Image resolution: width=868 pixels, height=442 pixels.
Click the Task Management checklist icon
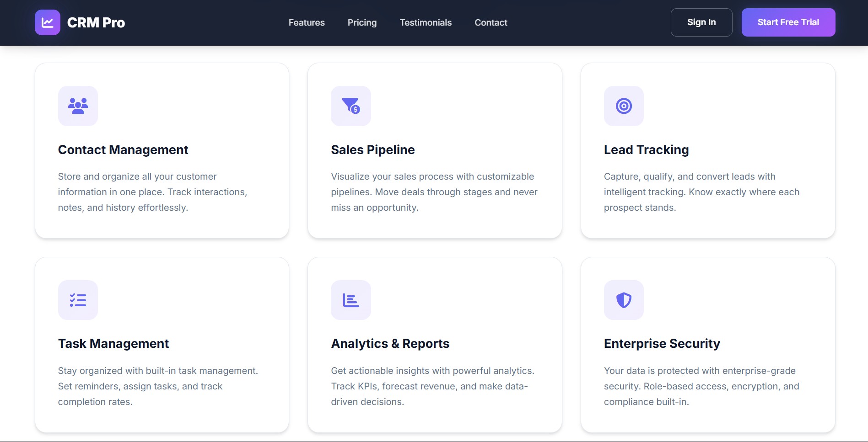click(78, 300)
